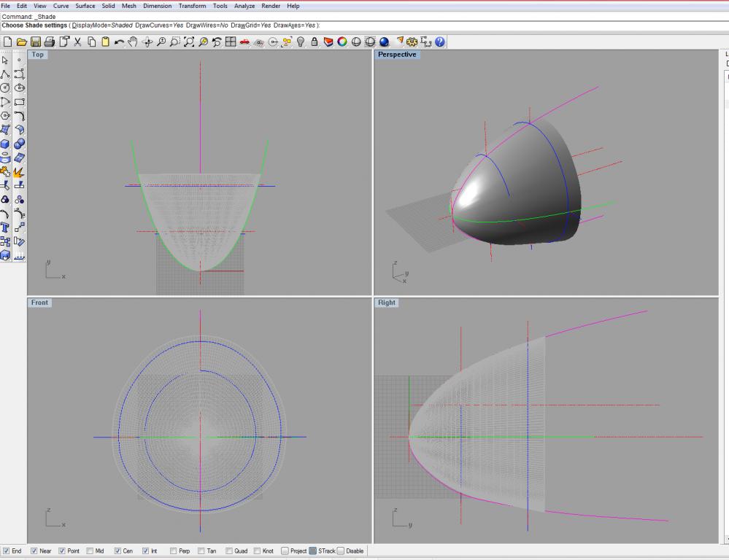Click the Lock padlock icon
This screenshot has width=729, height=560.
pyautogui.click(x=314, y=43)
